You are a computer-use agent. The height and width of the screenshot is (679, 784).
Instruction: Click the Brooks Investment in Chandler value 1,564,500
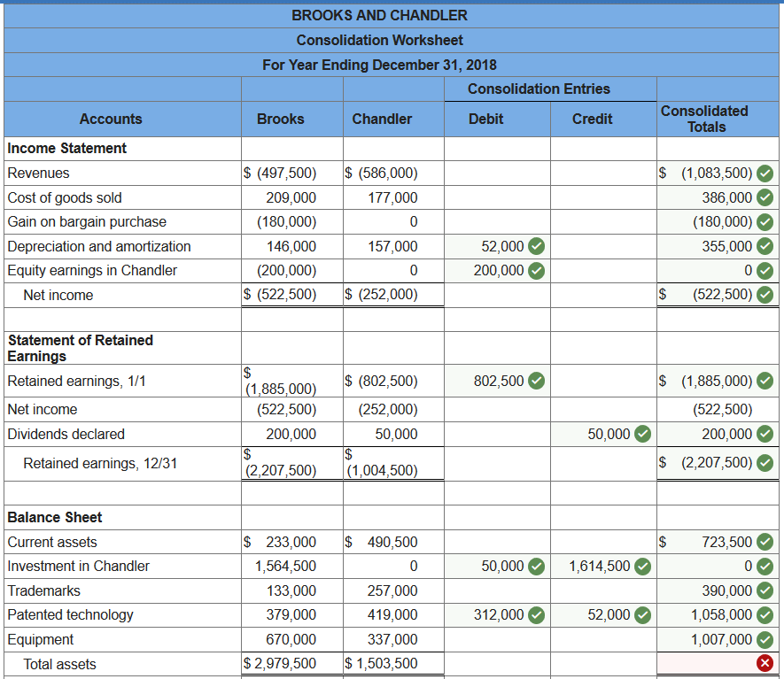(x=285, y=566)
